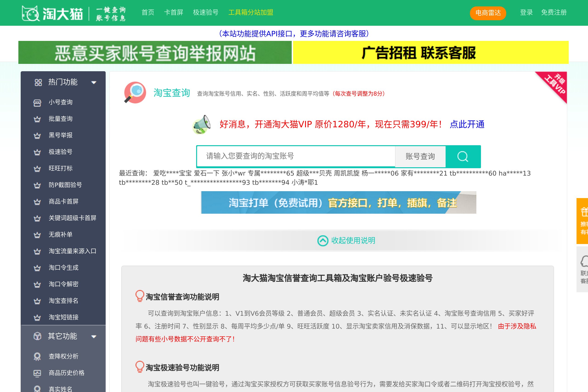
Task: Click 点此开通 to activate VIP
Action: 467,125
